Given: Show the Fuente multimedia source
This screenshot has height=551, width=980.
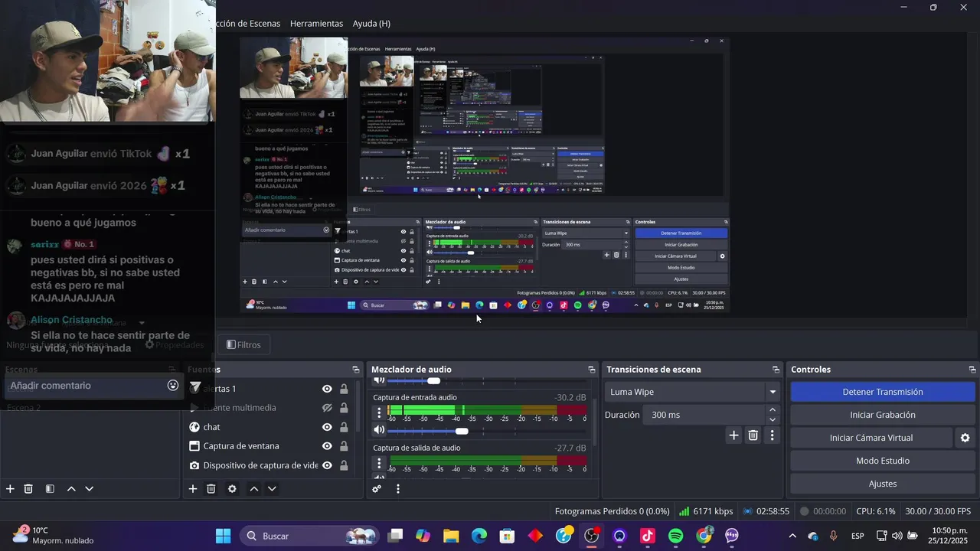Looking at the screenshot, I should [327, 408].
